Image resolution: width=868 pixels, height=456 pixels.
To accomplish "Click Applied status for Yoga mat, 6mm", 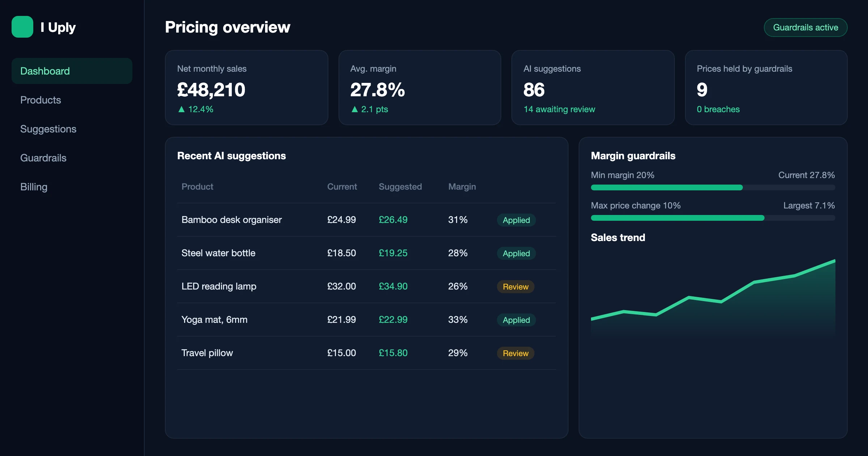I will [x=516, y=320].
